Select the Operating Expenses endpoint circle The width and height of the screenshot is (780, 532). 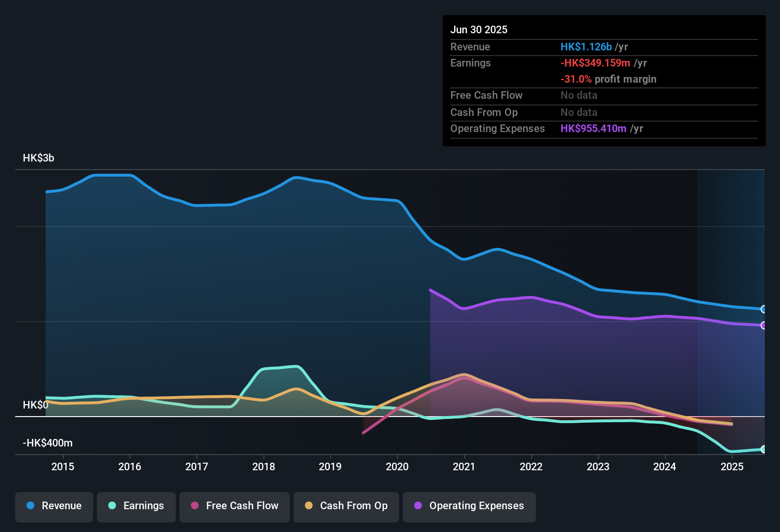(763, 326)
